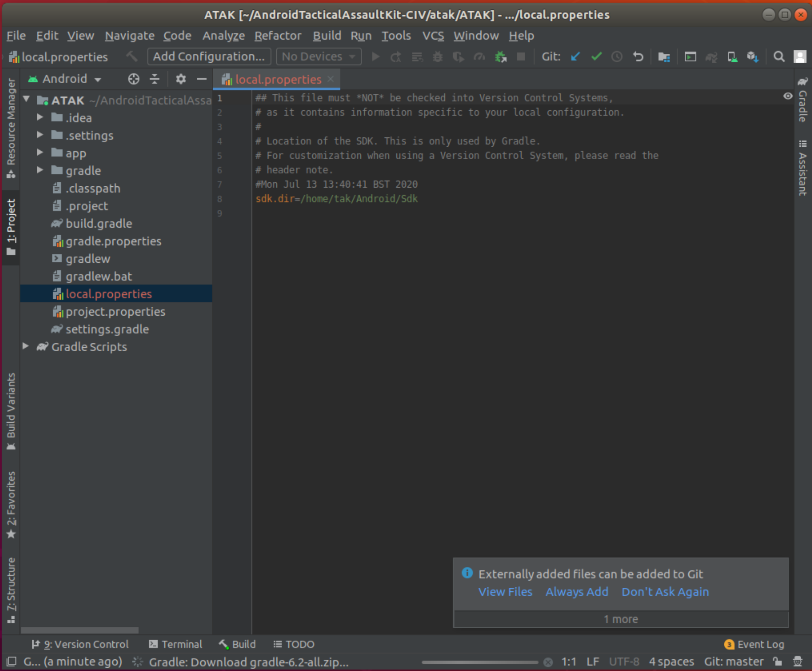Click Collapse All icon in Project panel
This screenshot has width=812, height=671.
coord(154,79)
